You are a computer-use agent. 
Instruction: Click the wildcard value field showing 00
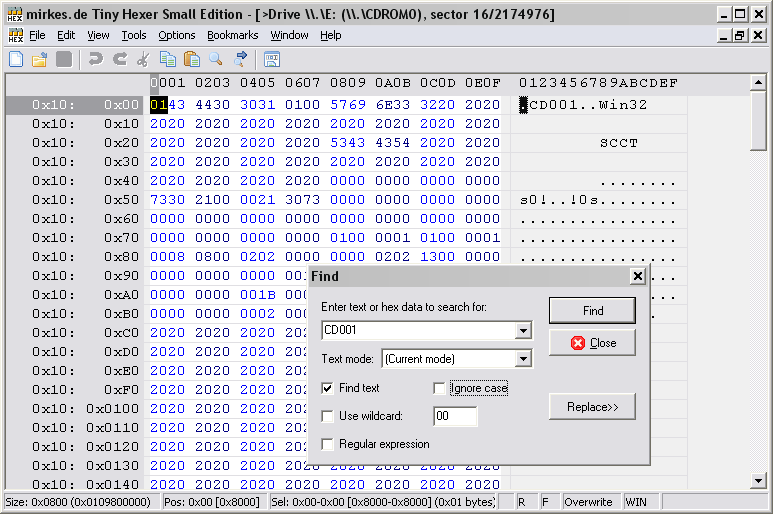(x=455, y=416)
